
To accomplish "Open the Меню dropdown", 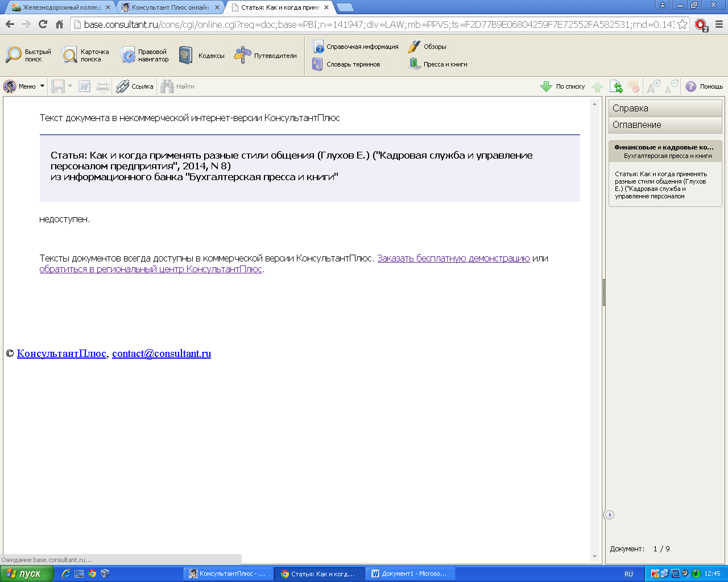I will tap(24, 86).
